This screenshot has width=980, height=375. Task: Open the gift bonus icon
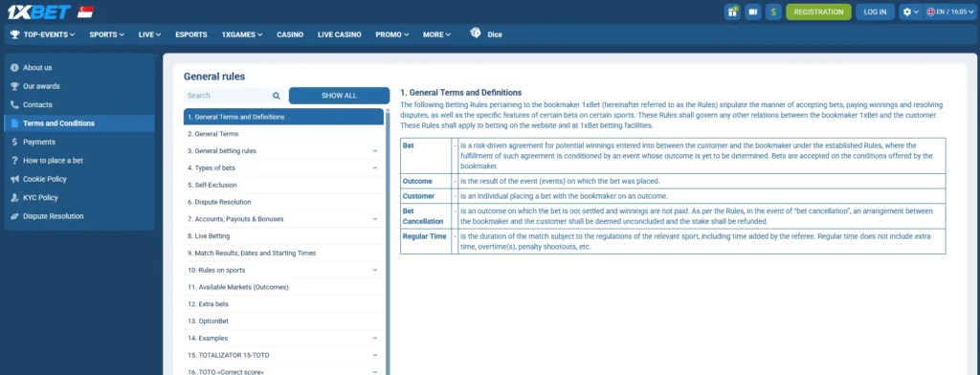coord(732,11)
